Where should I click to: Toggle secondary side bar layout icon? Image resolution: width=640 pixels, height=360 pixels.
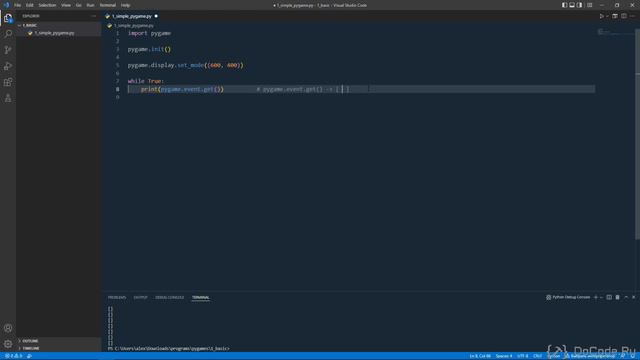[x=580, y=5]
